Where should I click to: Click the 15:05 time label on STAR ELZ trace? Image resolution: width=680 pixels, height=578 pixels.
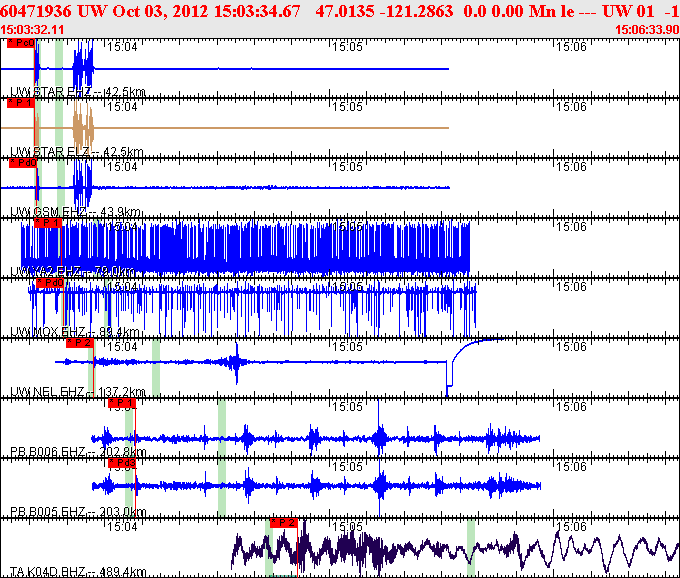[347, 106]
